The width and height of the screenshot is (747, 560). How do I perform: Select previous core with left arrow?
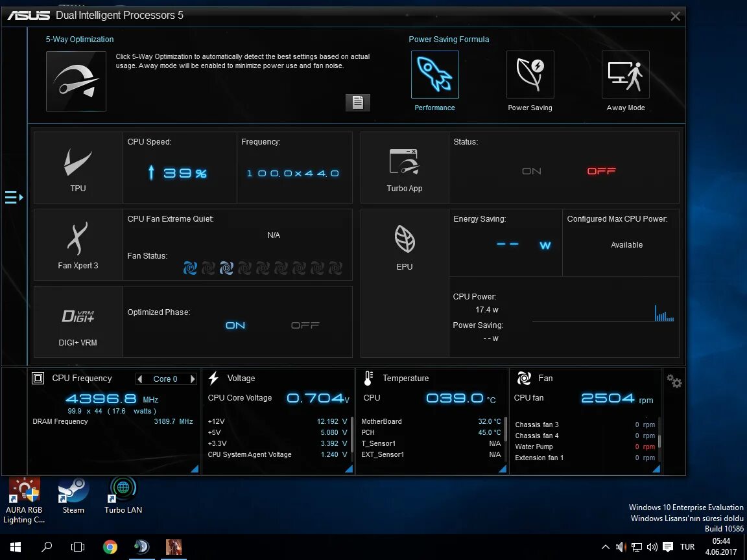139,379
